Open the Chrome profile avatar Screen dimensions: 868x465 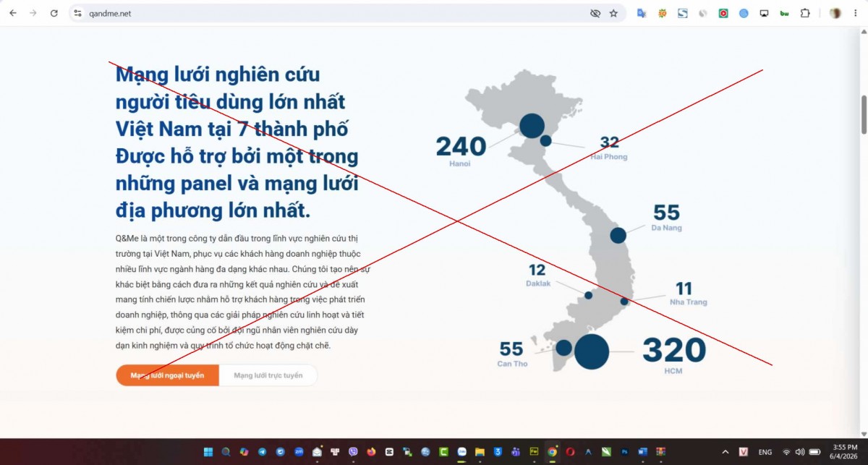click(835, 13)
